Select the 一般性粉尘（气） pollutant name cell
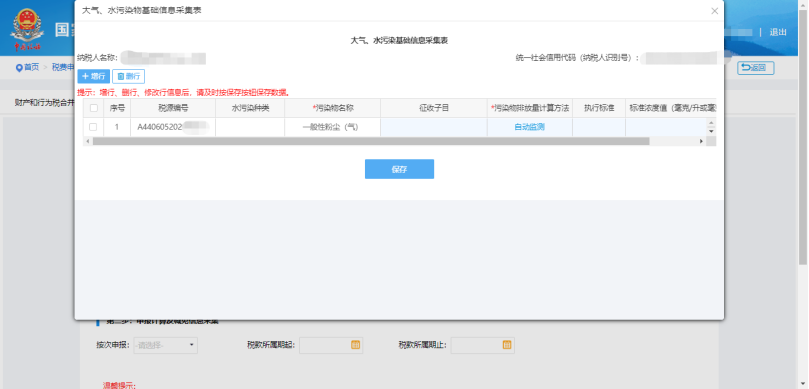Viewport: 809px width, 389px height. point(332,127)
